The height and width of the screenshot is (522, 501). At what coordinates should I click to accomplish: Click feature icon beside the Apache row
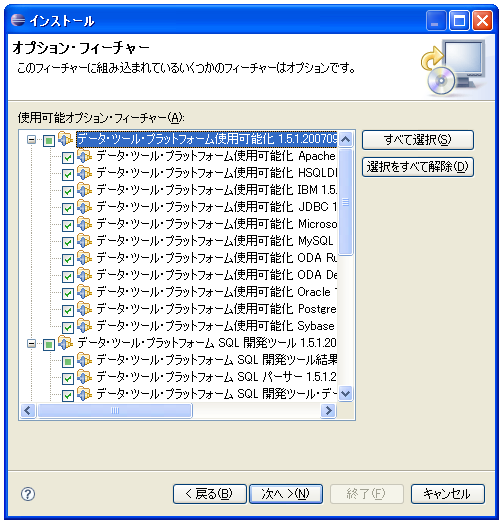click(85, 156)
